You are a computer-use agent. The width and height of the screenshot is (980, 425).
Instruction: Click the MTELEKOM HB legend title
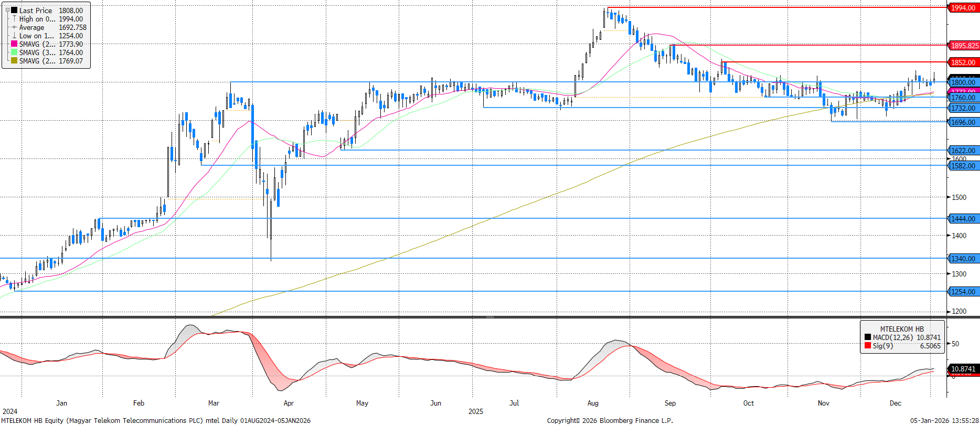pos(902,329)
